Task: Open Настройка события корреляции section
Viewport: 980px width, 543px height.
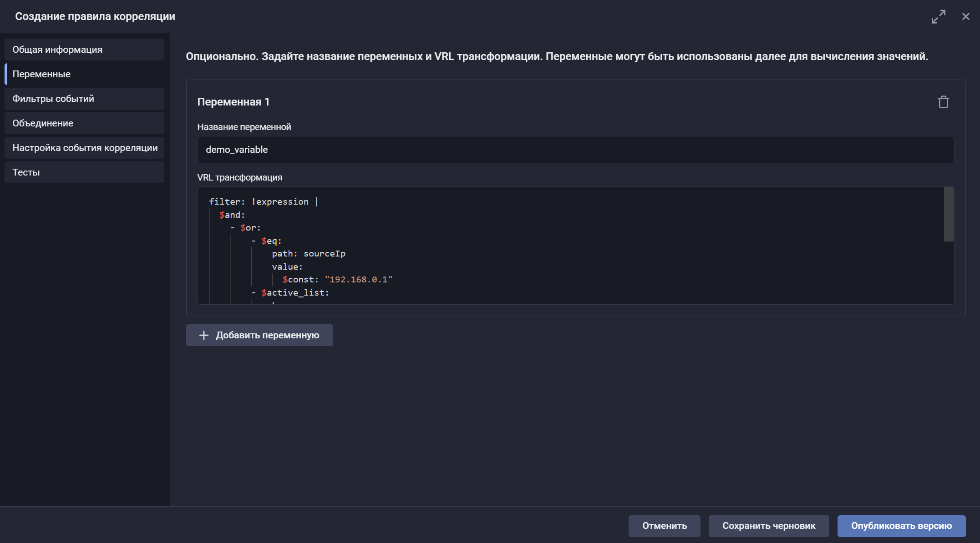Action: (85, 147)
